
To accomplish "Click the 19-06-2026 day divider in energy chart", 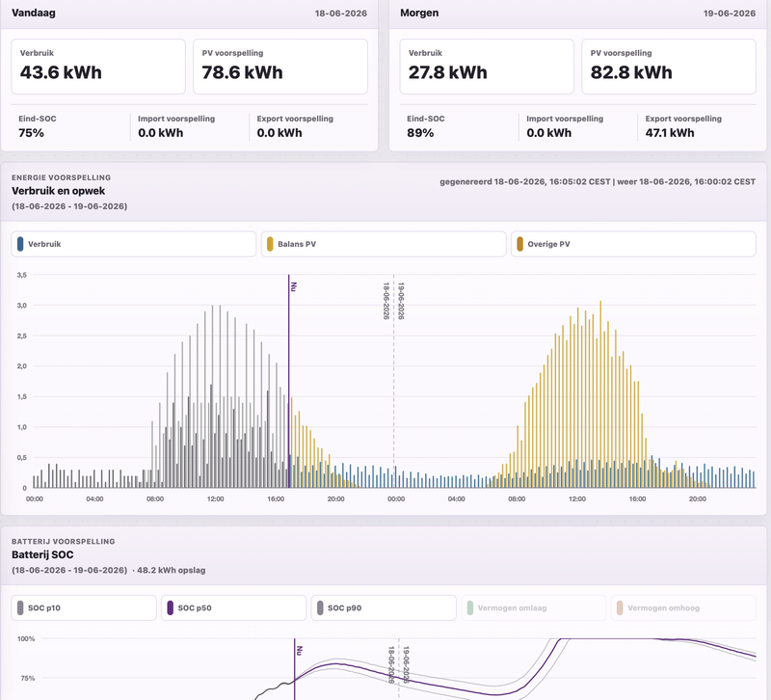I will pyautogui.click(x=401, y=301).
